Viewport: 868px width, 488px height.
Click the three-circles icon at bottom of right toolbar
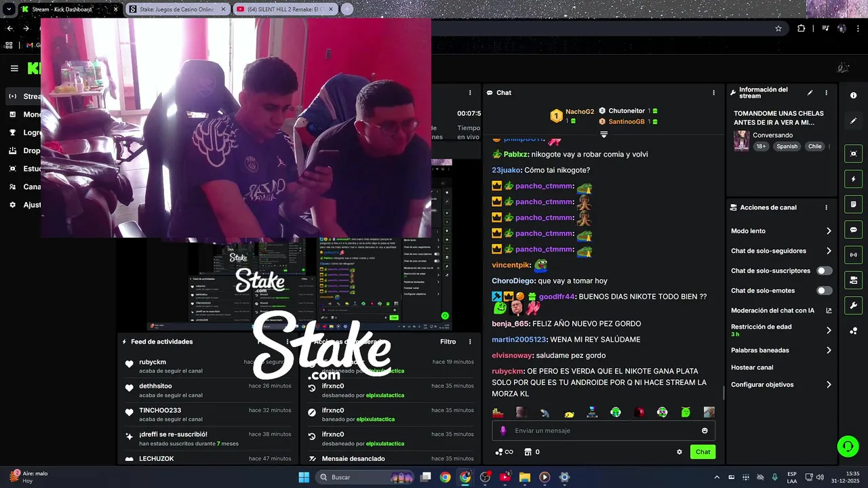(853, 331)
